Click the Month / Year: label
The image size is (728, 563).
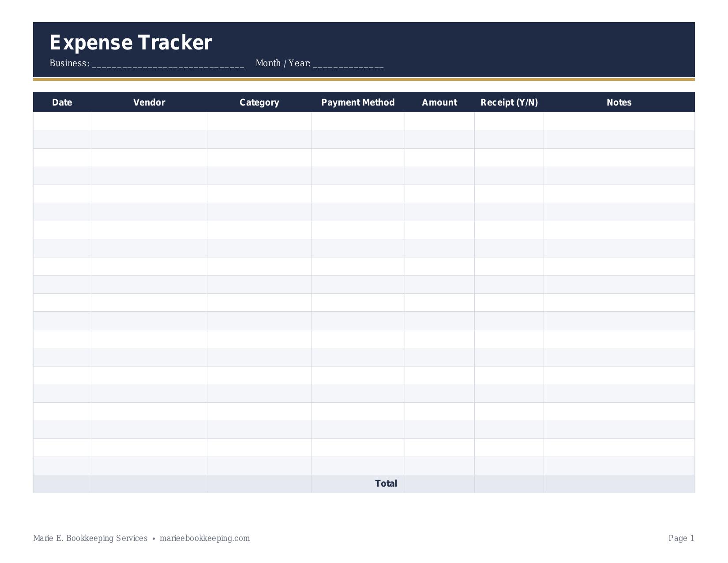pos(283,63)
